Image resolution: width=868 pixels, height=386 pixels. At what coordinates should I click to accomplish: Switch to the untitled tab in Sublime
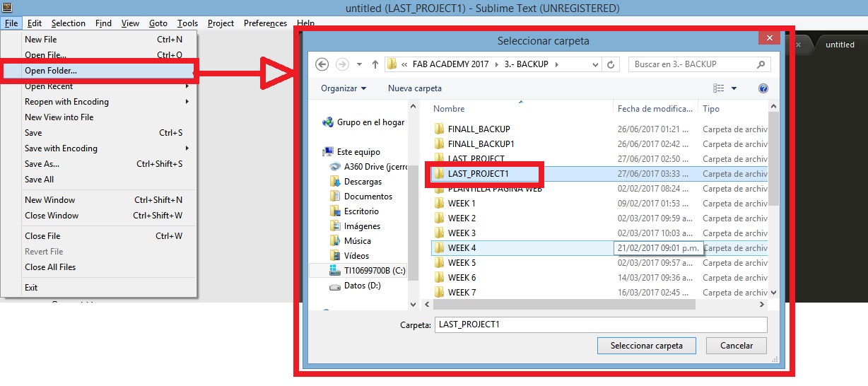840,45
